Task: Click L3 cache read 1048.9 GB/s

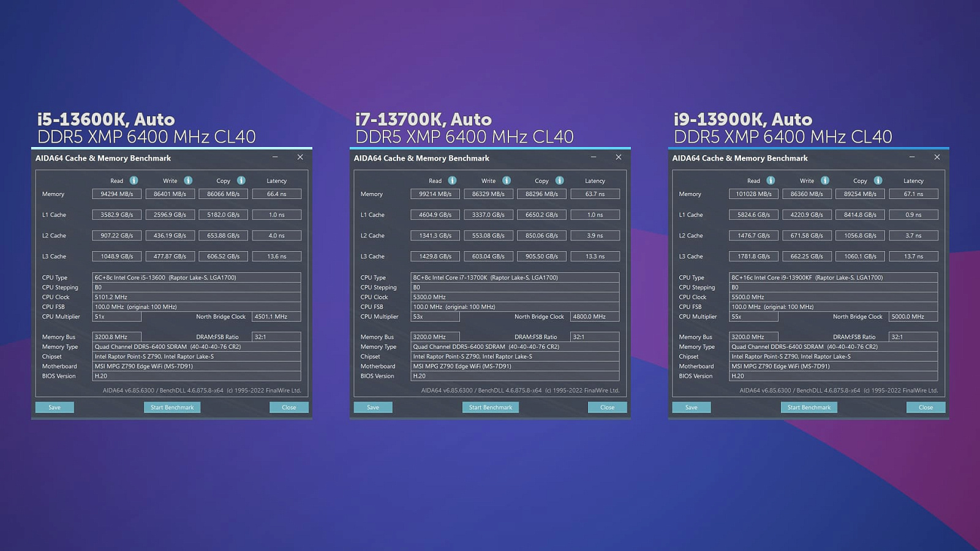Action: (117, 257)
